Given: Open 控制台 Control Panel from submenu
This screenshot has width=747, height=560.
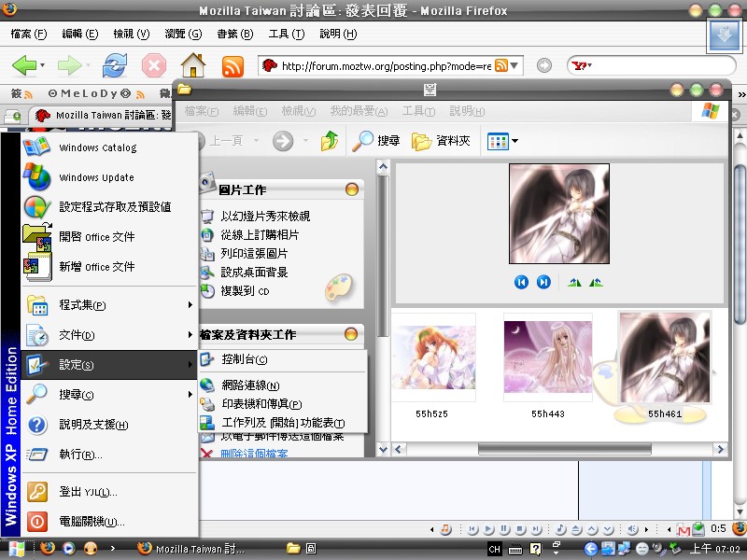Looking at the screenshot, I should [x=245, y=360].
